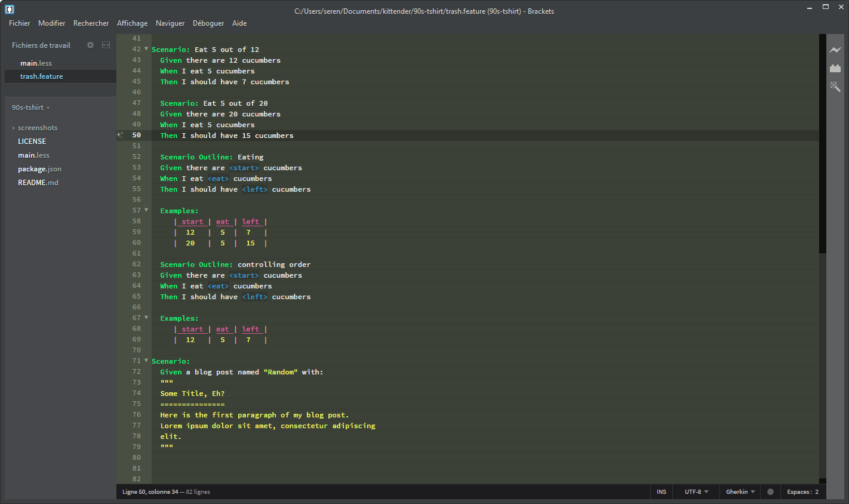Click the lint status circle in the status bar
Viewport: 849px width, 504px height.
[770, 491]
